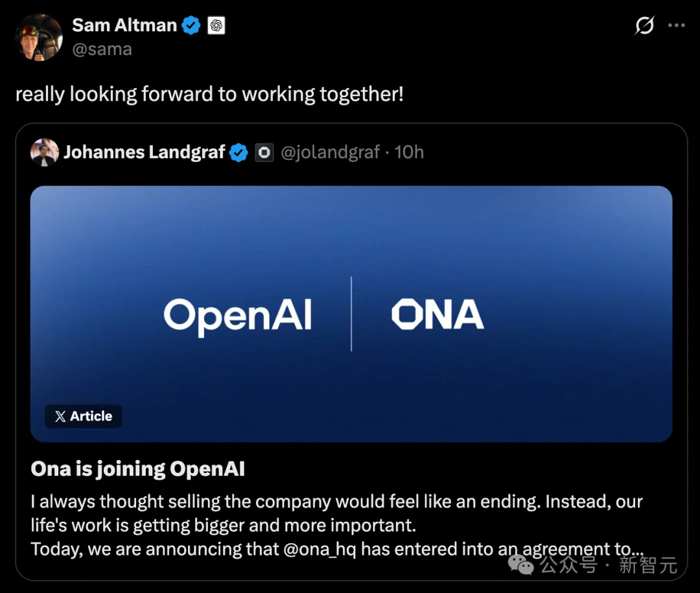Open the @jolandgraf handle
700x593 pixels.
pos(331,152)
